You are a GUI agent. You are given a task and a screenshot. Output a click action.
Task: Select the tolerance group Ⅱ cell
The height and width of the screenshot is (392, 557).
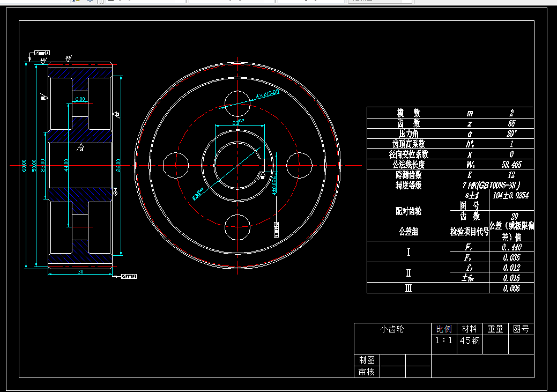pos(409,272)
